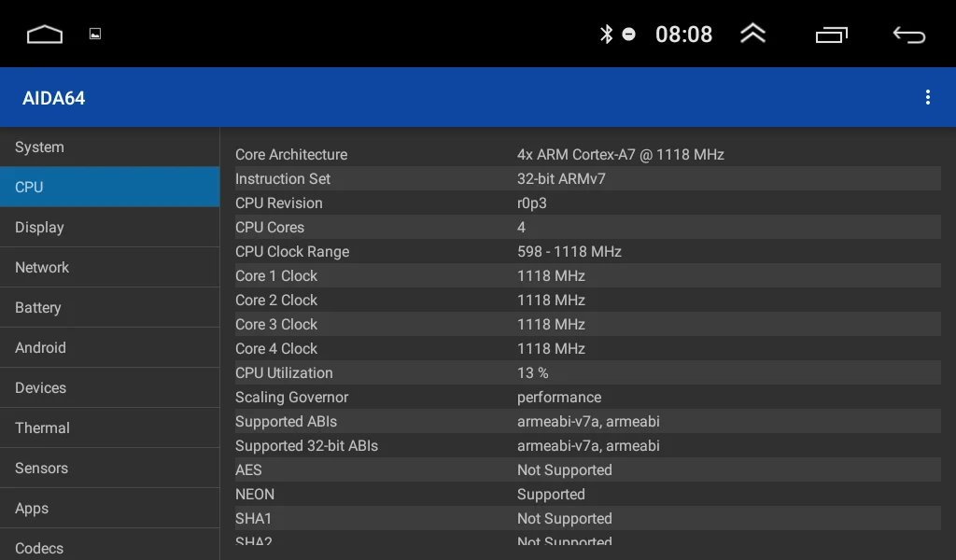The width and height of the screenshot is (956, 560).
Task: Select the Display category
Action: coord(110,228)
